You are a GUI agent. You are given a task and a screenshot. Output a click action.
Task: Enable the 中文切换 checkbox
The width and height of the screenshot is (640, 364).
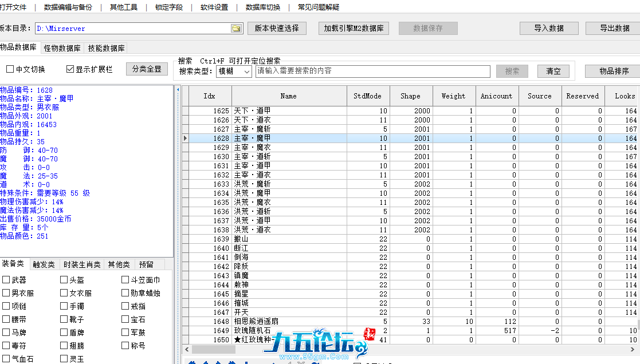coord(10,69)
